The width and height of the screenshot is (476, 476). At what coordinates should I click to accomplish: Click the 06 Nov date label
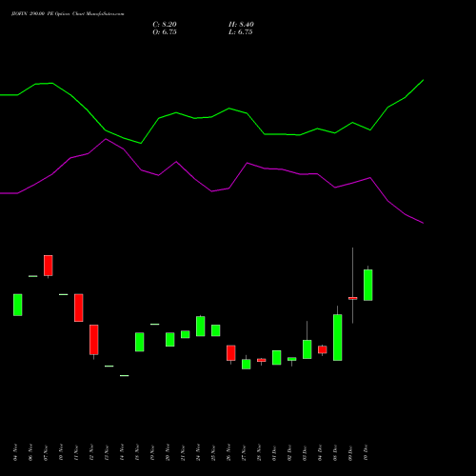point(30,452)
